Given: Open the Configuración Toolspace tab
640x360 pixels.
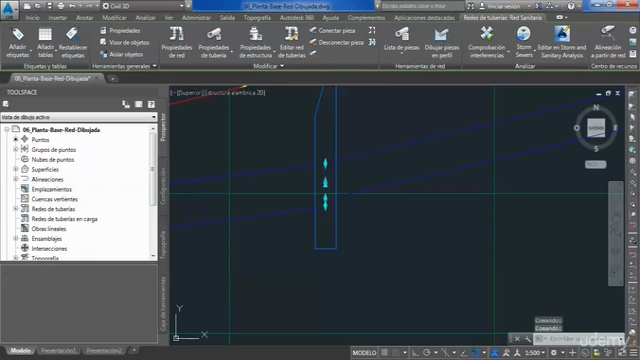Looking at the screenshot, I should [163, 186].
